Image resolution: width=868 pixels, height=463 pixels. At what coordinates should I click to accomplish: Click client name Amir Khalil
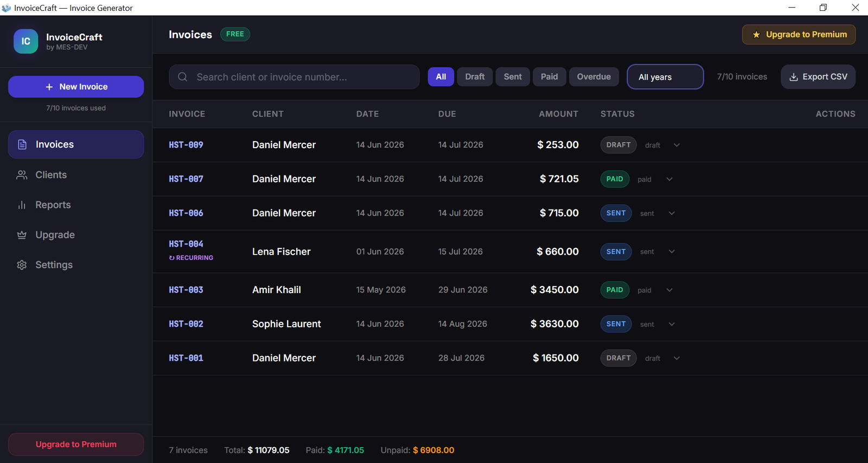coord(277,290)
